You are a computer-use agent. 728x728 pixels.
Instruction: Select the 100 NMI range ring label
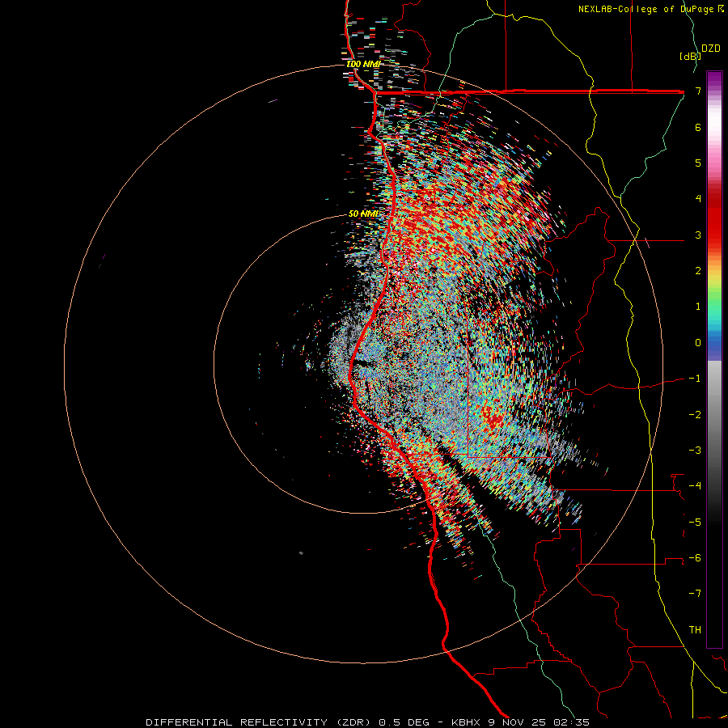point(363,64)
